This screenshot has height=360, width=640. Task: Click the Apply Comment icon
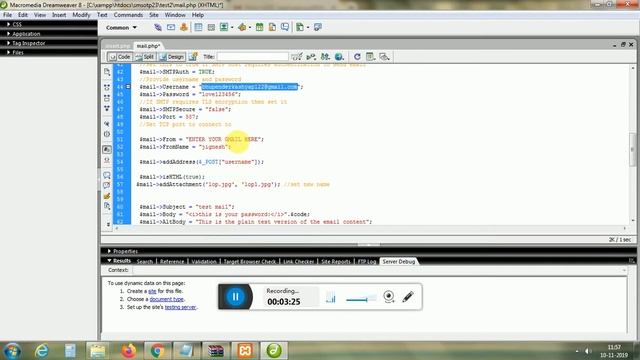[x=107, y=176]
